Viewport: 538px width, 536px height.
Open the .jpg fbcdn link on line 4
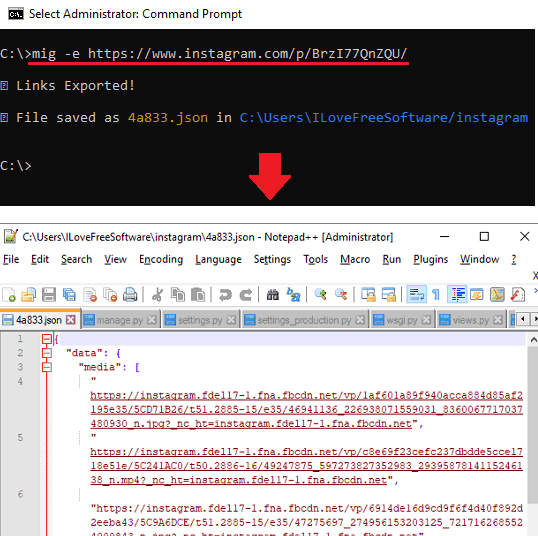coord(306,409)
